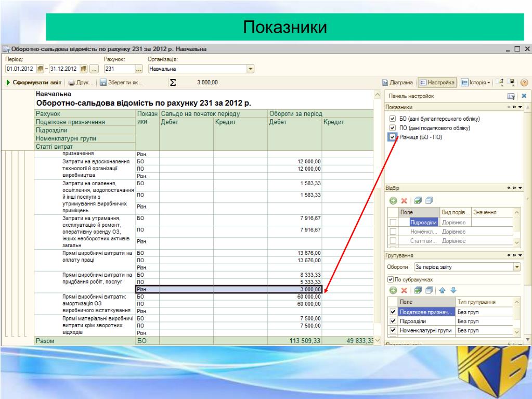Click Оборотно-сальдова відомість report title
Screen dimensions: 532x399
click(x=144, y=103)
